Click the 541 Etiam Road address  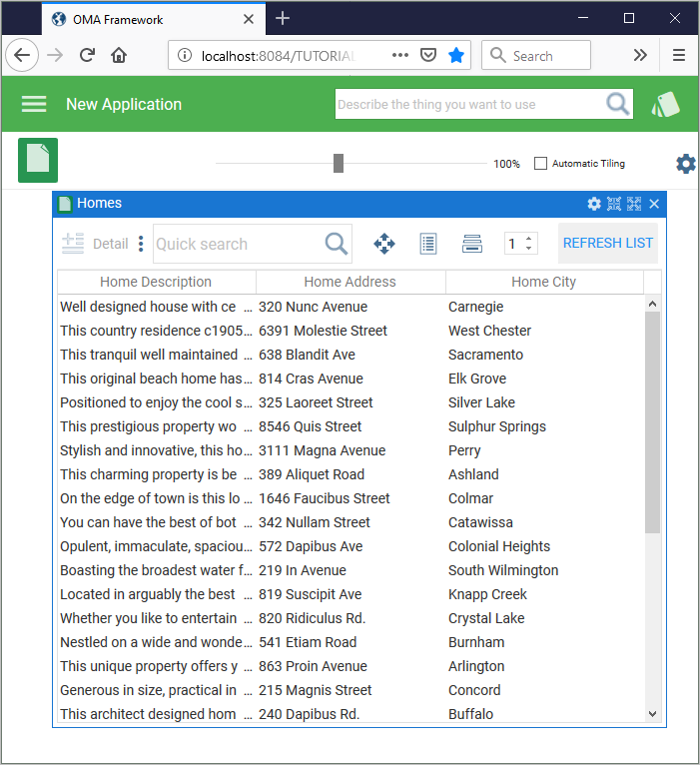click(x=308, y=641)
